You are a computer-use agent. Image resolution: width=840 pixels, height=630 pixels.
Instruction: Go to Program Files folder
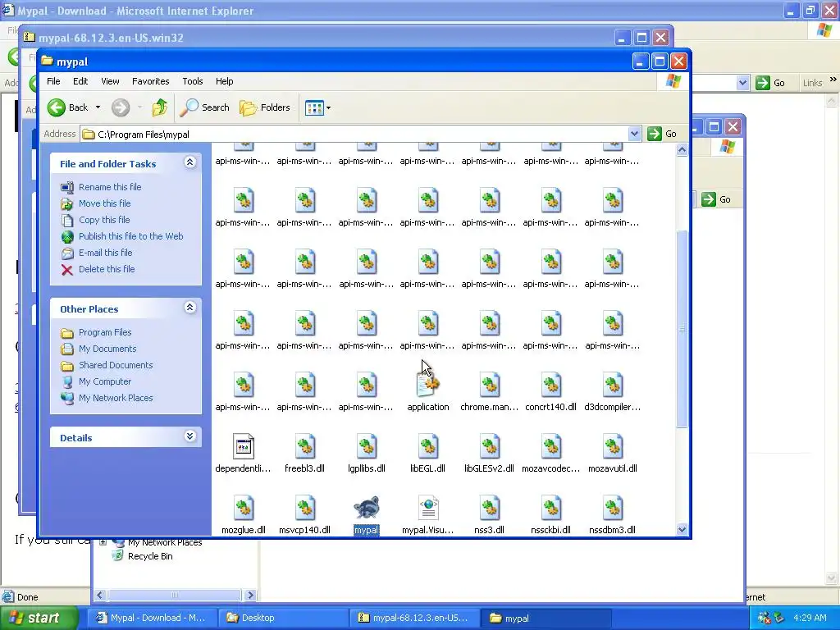pos(105,332)
